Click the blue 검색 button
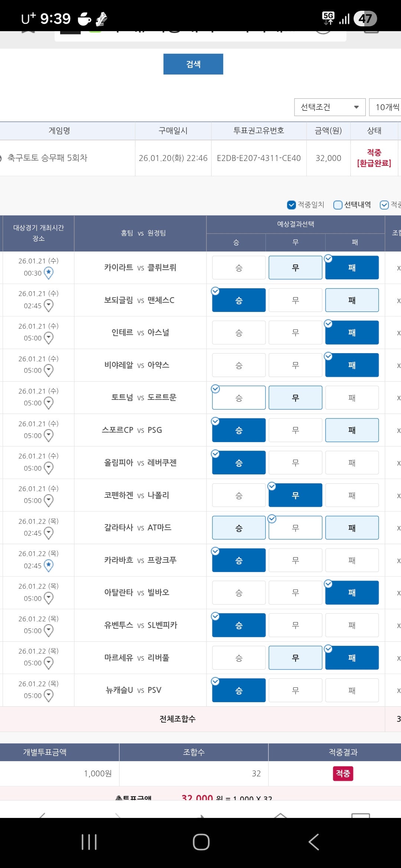Image resolution: width=401 pixels, height=868 pixels. coord(193,64)
